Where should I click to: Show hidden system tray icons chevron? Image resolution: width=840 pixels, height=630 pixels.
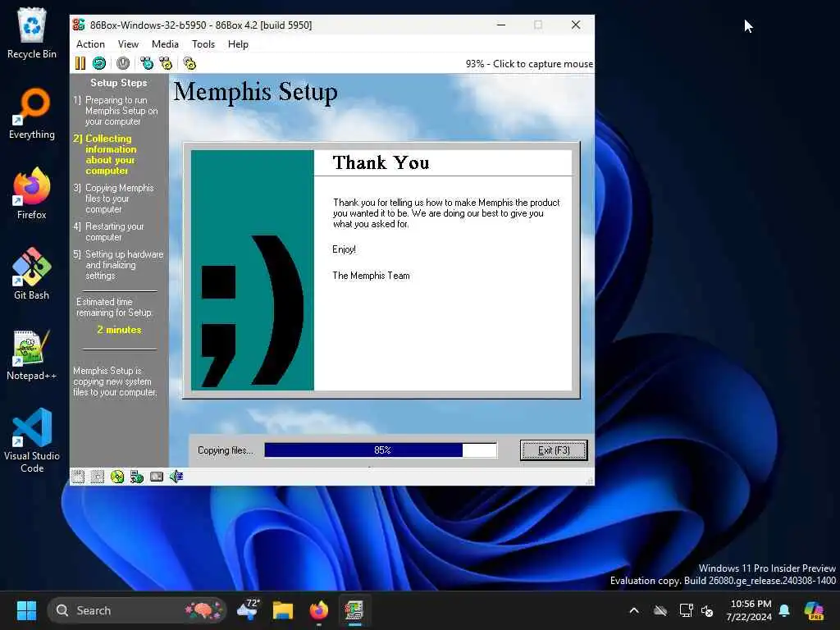(634, 610)
